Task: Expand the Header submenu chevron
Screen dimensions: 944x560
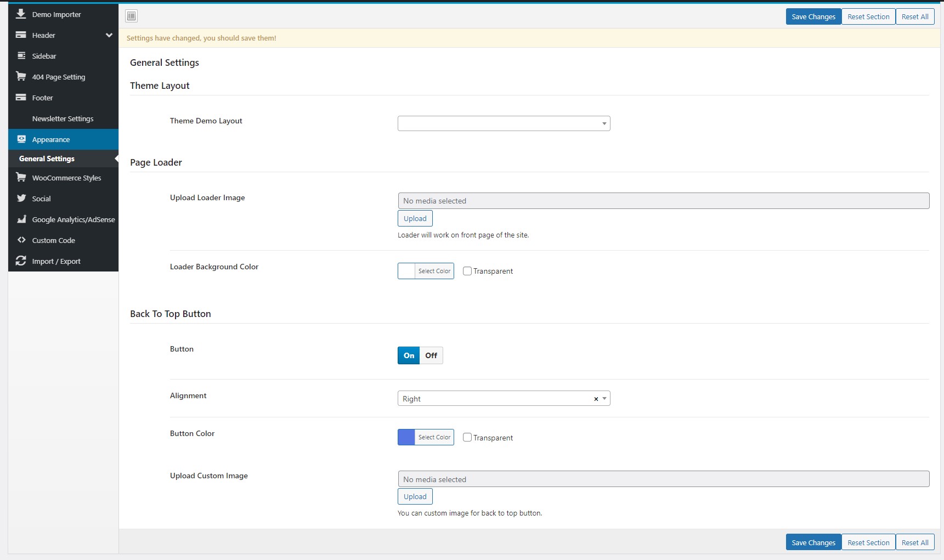Action: 109,35
